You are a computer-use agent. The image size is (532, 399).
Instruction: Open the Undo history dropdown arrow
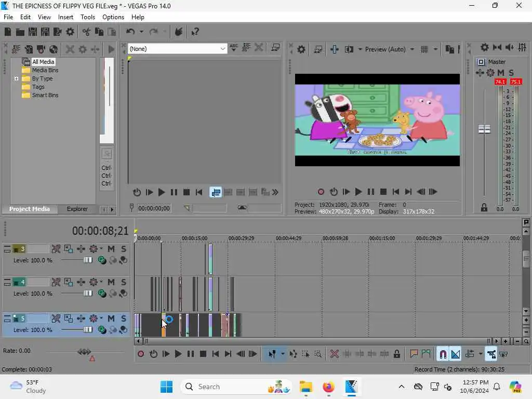(x=141, y=32)
